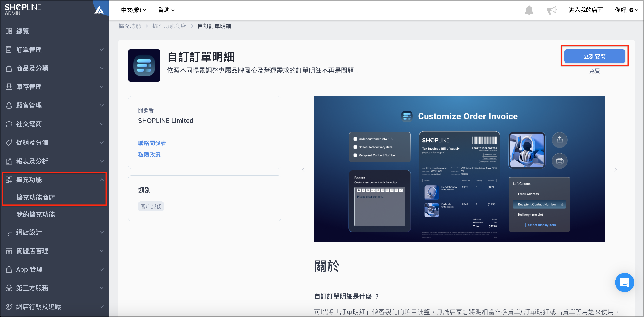Click the 社交電商 chat icon
The height and width of the screenshot is (317, 644).
(x=9, y=124)
